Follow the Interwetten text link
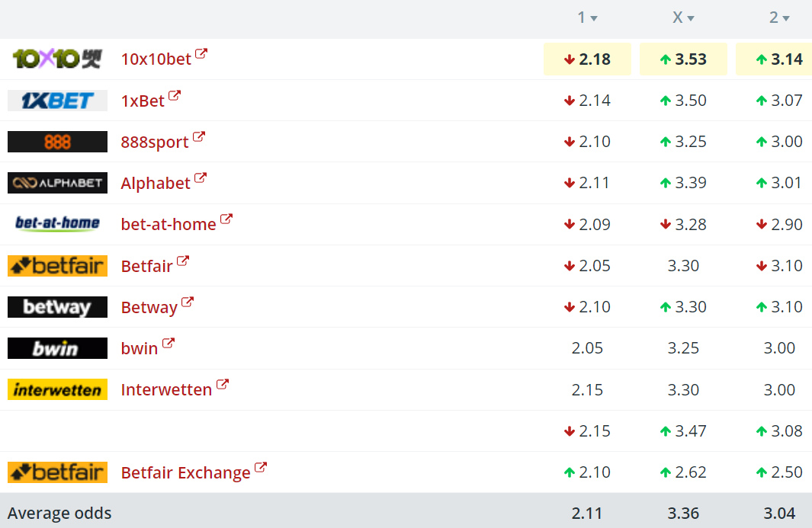The height and width of the screenshot is (528, 812). (x=166, y=390)
